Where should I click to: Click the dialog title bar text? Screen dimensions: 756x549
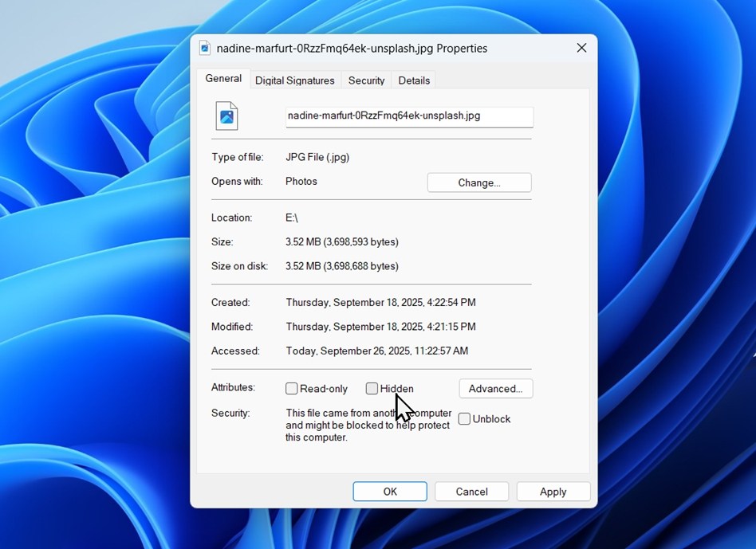click(352, 49)
